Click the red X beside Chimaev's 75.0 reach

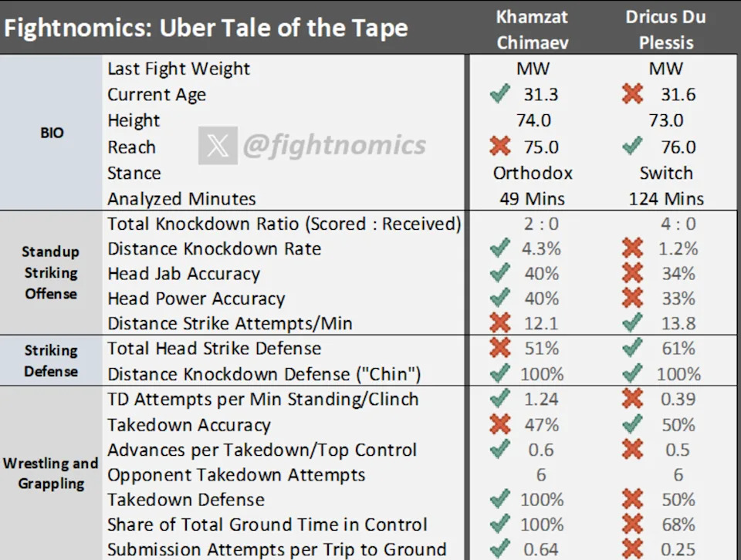coord(500,147)
